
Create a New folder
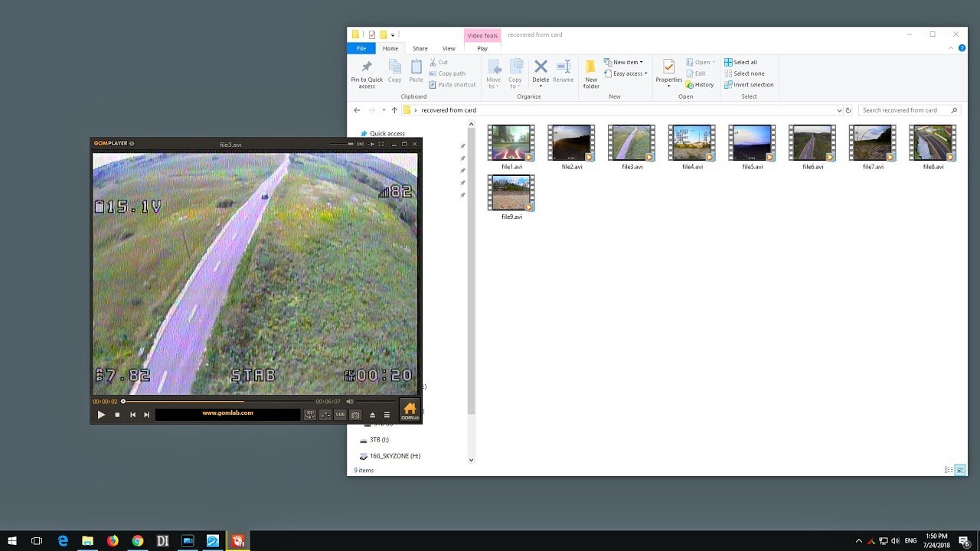591,74
